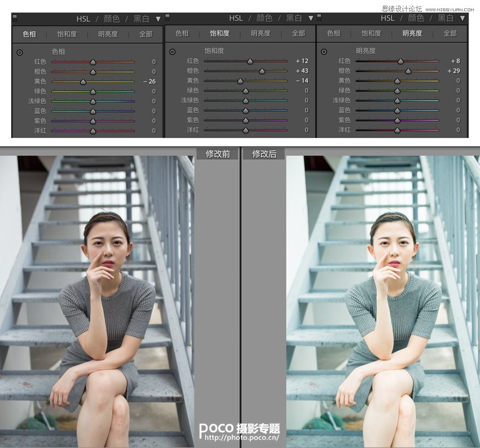Click the 洋红 hue slider handle
Image resolution: width=480 pixels, height=448 pixels.
tap(93, 131)
